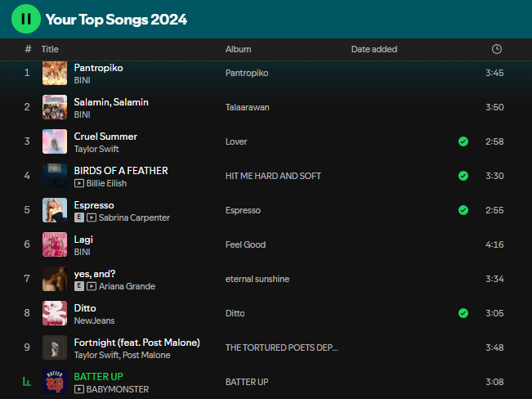
Task: Open the Billie Eilish artist link
Action: pos(106,183)
